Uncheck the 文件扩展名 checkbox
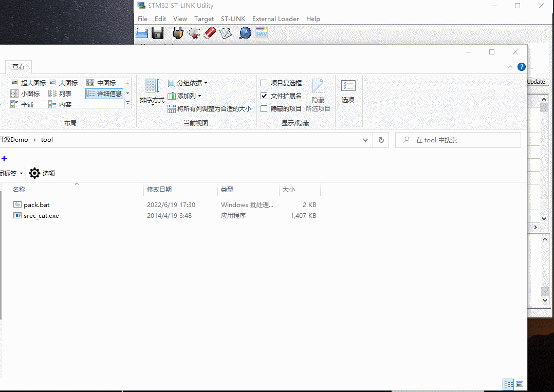Image resolution: width=554 pixels, height=392 pixels. point(264,96)
